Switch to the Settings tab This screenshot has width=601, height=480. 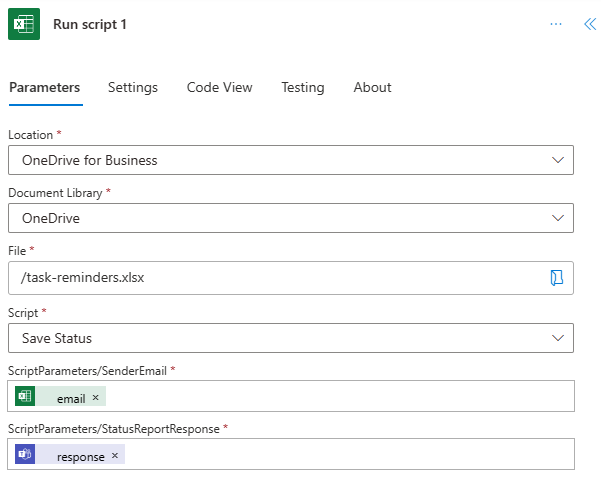click(133, 87)
